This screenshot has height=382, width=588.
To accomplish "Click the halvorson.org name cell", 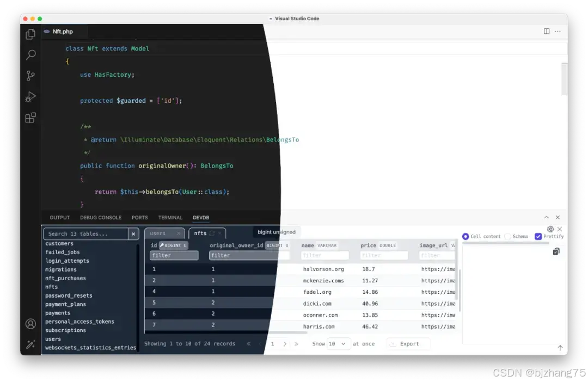I will pyautogui.click(x=323, y=269).
